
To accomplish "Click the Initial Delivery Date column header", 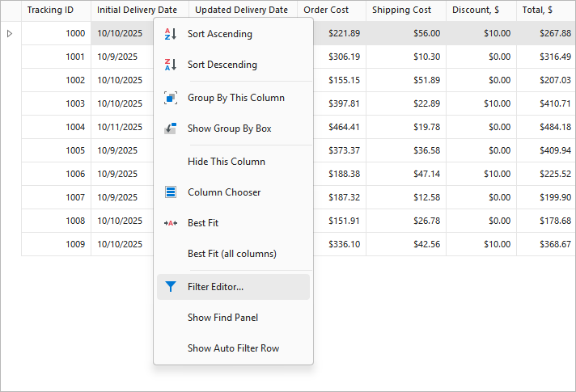I will pos(140,11).
